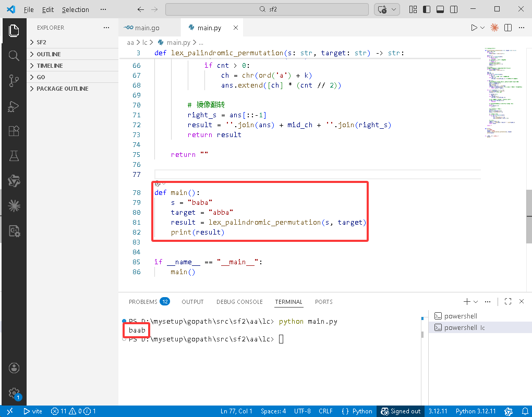
Task: Change line endings via CRLF
Action: click(325, 411)
